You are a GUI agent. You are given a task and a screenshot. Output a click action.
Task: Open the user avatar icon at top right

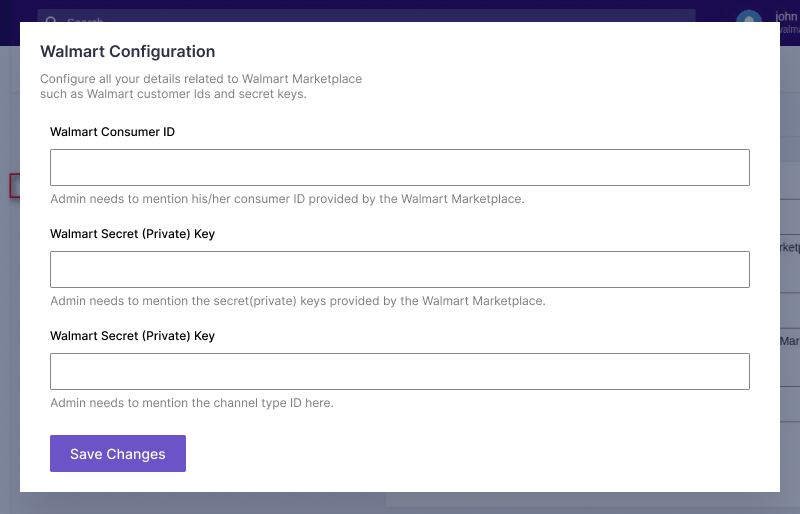click(x=748, y=21)
